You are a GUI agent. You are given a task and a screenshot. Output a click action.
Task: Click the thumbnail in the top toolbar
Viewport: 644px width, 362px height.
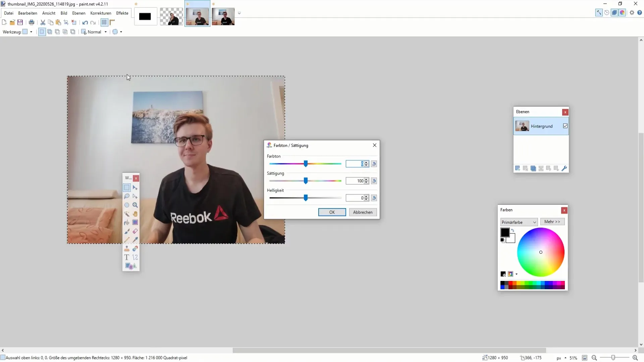(197, 17)
